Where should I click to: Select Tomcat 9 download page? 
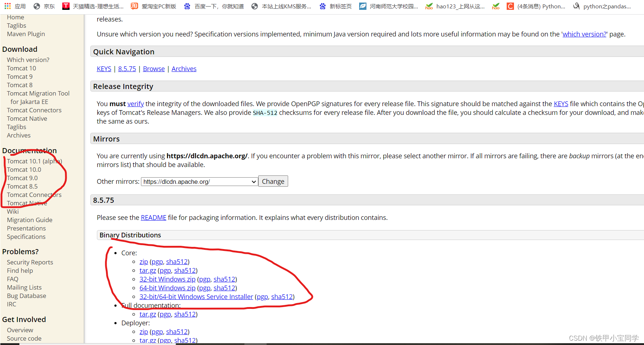coord(20,77)
